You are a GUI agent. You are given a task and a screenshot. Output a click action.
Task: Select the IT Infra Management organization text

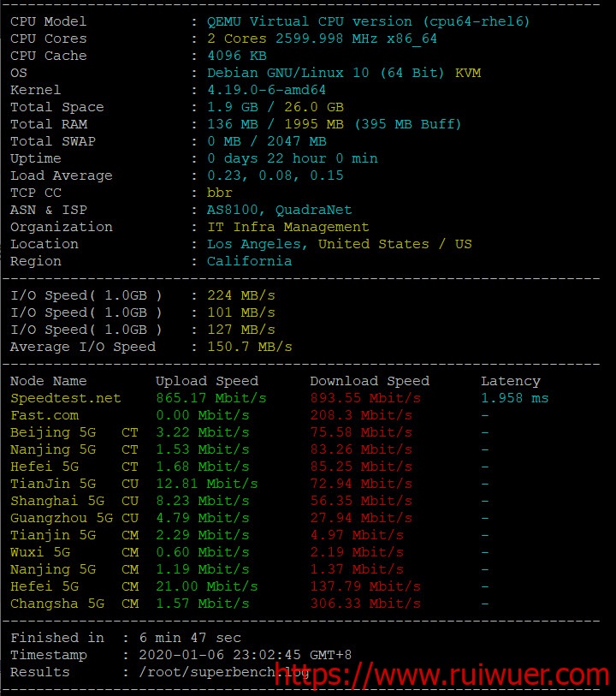[x=287, y=227]
